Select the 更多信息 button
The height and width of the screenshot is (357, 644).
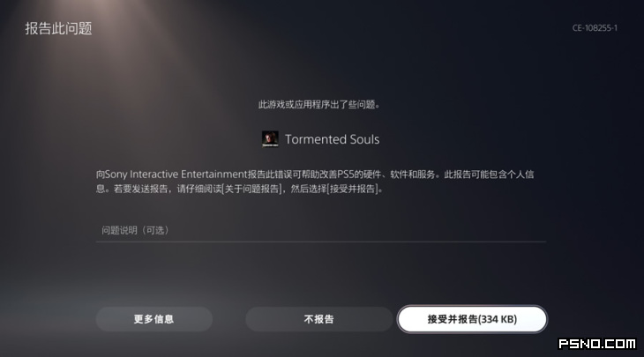pos(154,319)
